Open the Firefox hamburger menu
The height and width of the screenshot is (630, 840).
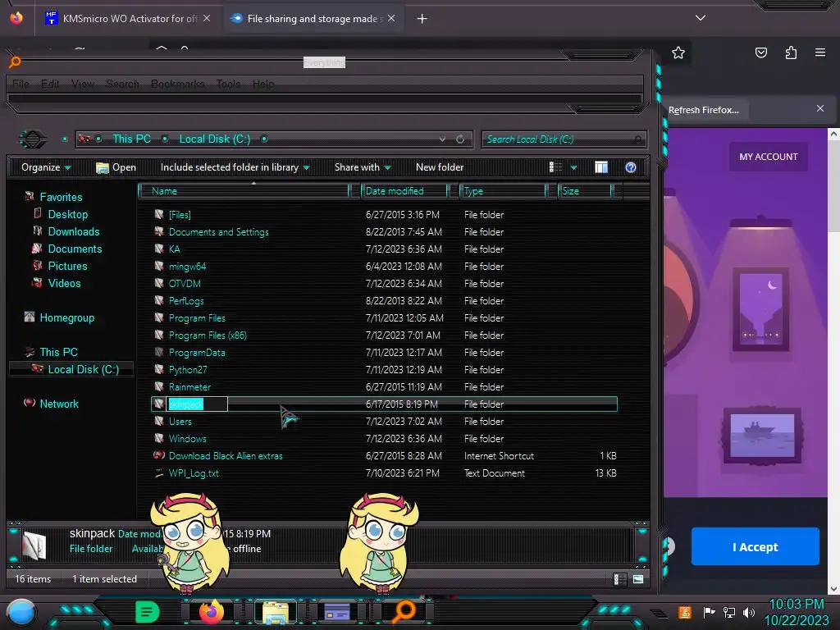819,52
